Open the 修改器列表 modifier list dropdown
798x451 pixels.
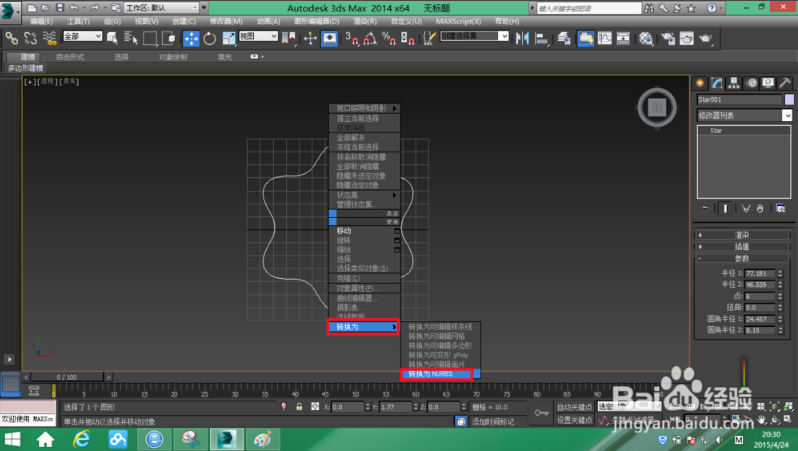click(745, 116)
